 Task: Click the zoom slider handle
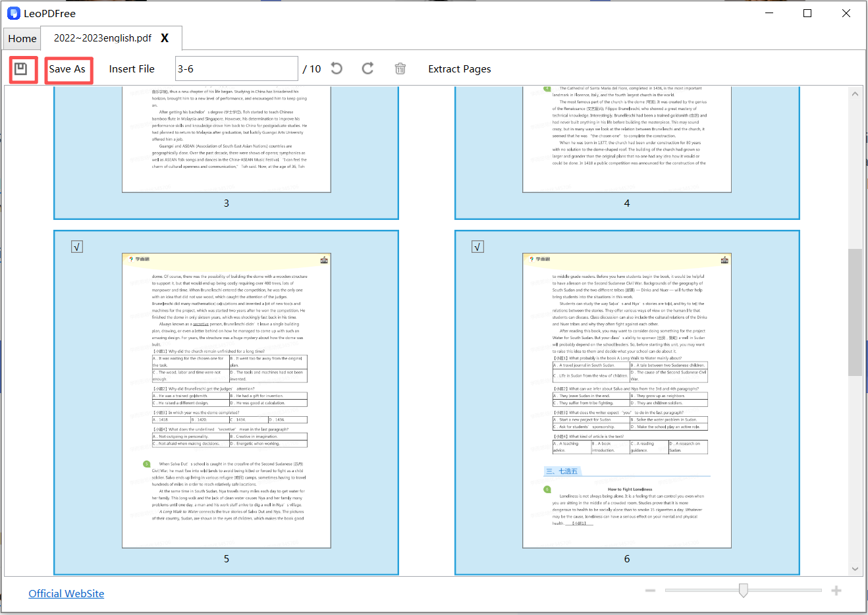point(743,591)
